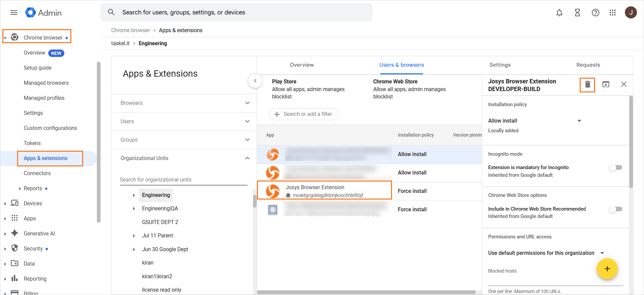
Task: Open Connectors in sidebar
Action: pos(37,173)
